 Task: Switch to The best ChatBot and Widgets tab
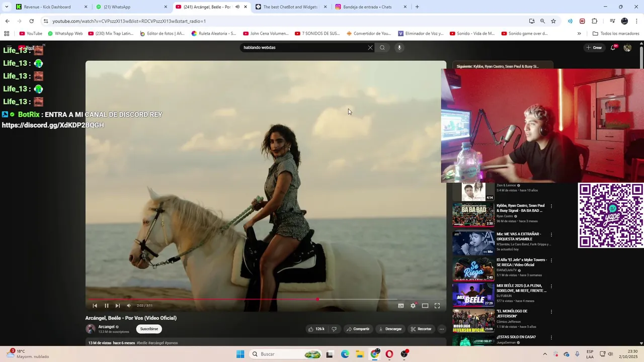coord(291,7)
